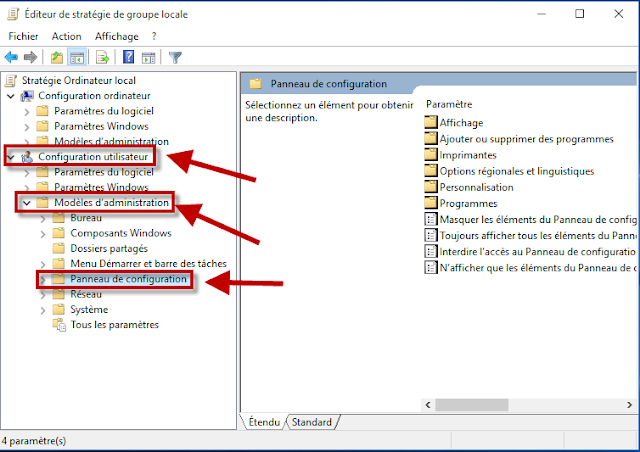Click the scrollbar right arrow
Image resolution: width=640 pixels, height=452 pixels.
tap(629, 405)
